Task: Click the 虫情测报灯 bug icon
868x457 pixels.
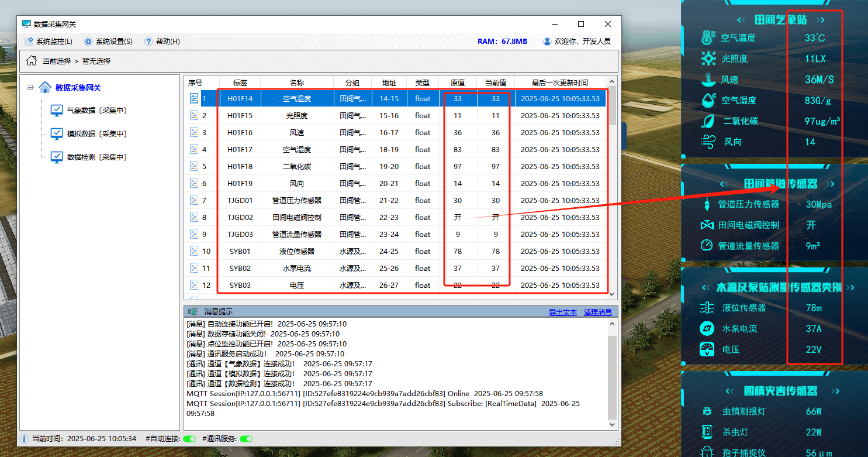Action: tap(707, 411)
